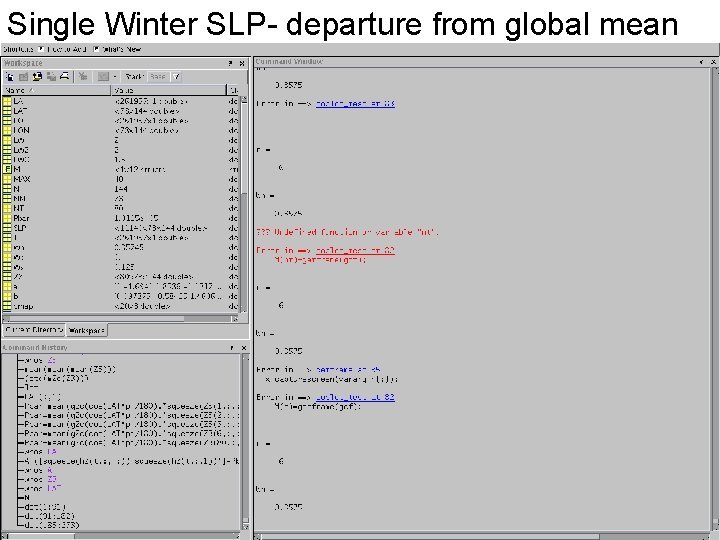Click the value of variable Pbar

[x=136, y=218]
